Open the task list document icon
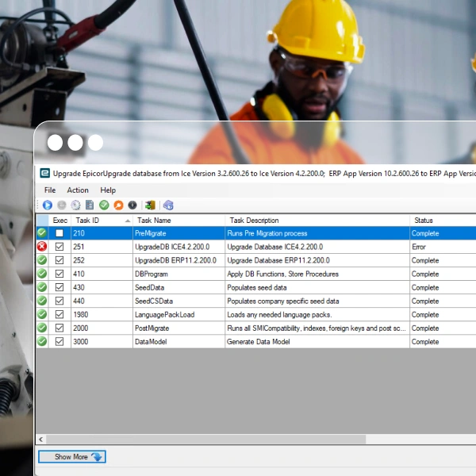The height and width of the screenshot is (476, 476). click(90, 205)
